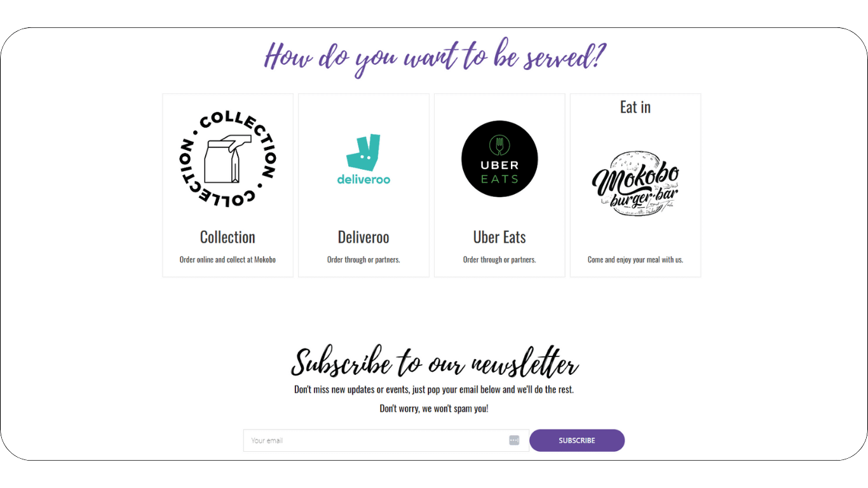
Task: Click the 'Don't miss new updates or events' line
Action: [x=434, y=390]
